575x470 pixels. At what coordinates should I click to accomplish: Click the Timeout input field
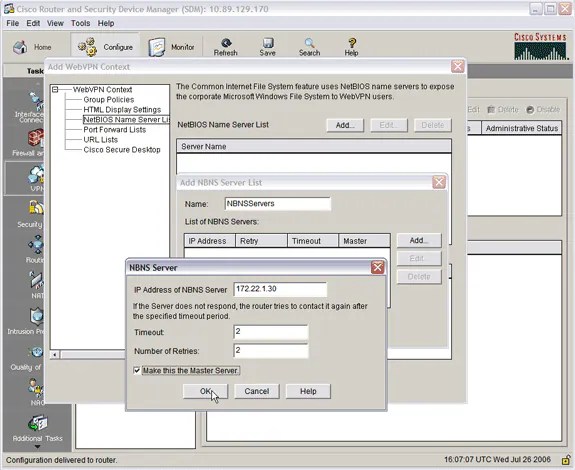(271, 332)
